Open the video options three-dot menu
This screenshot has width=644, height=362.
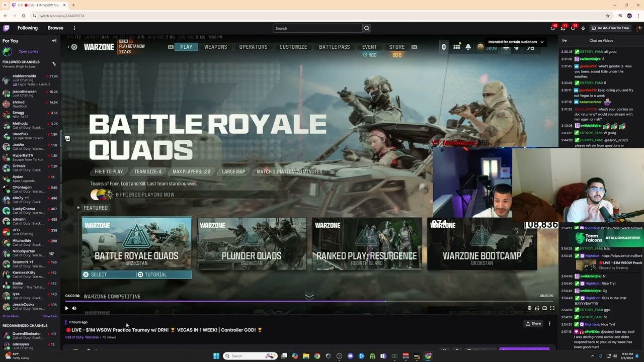[x=549, y=324]
